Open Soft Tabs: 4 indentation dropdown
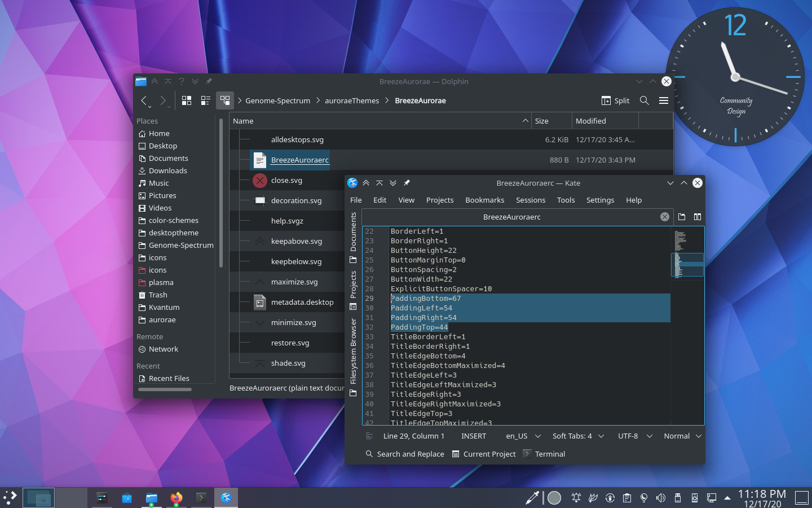 coord(578,436)
